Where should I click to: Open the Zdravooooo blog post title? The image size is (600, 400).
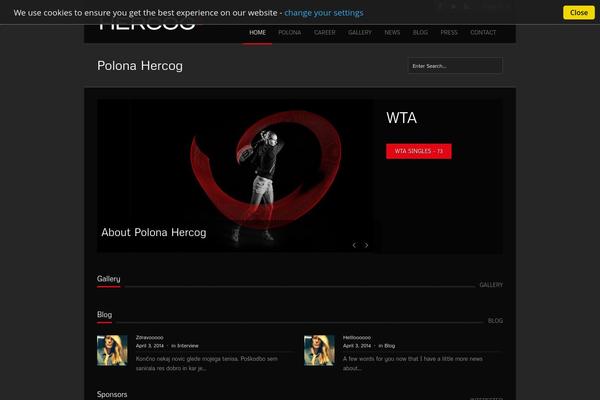point(150,338)
